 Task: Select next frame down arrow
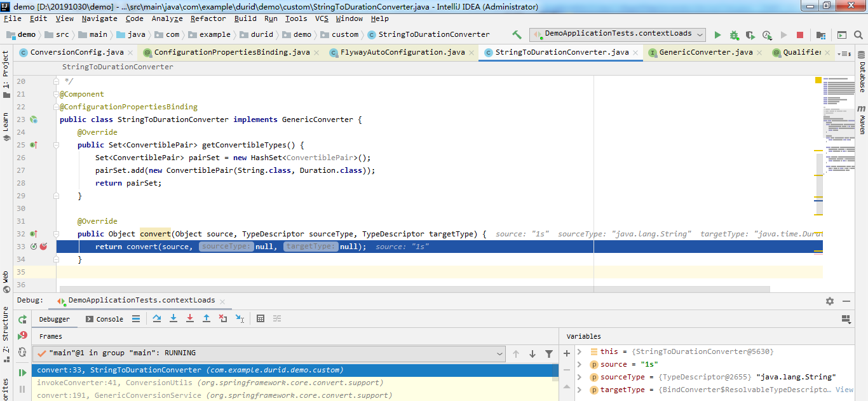tap(532, 354)
